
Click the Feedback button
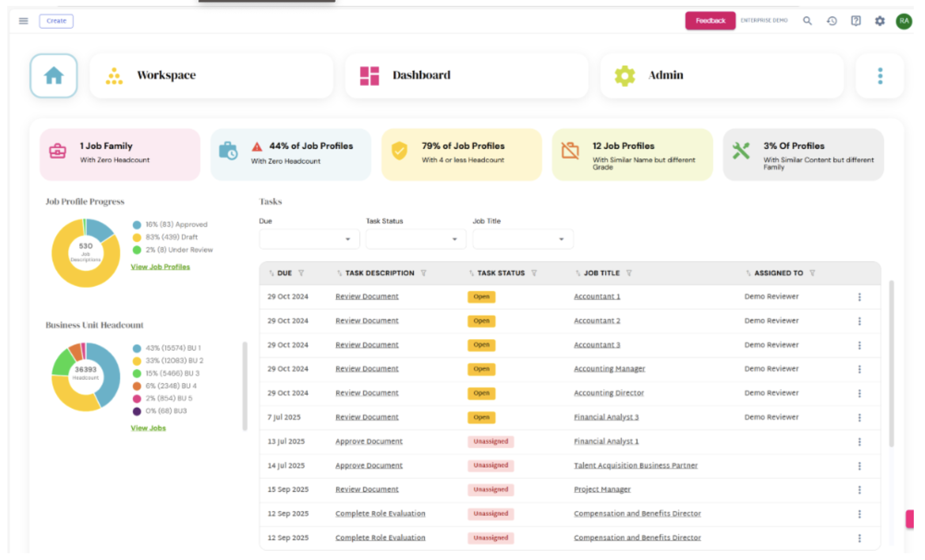click(x=710, y=21)
